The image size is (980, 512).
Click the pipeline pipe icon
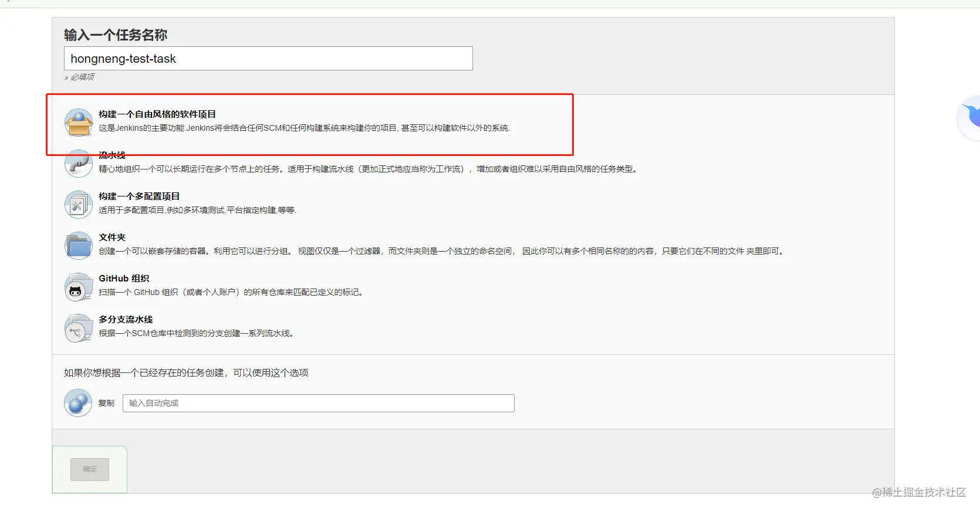[x=78, y=164]
